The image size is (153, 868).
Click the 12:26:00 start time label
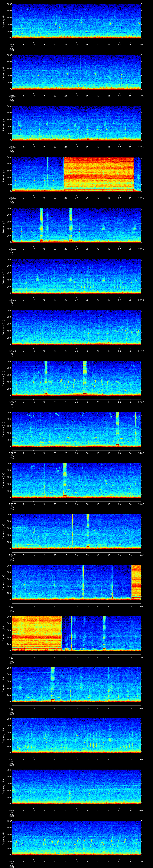point(12,657)
